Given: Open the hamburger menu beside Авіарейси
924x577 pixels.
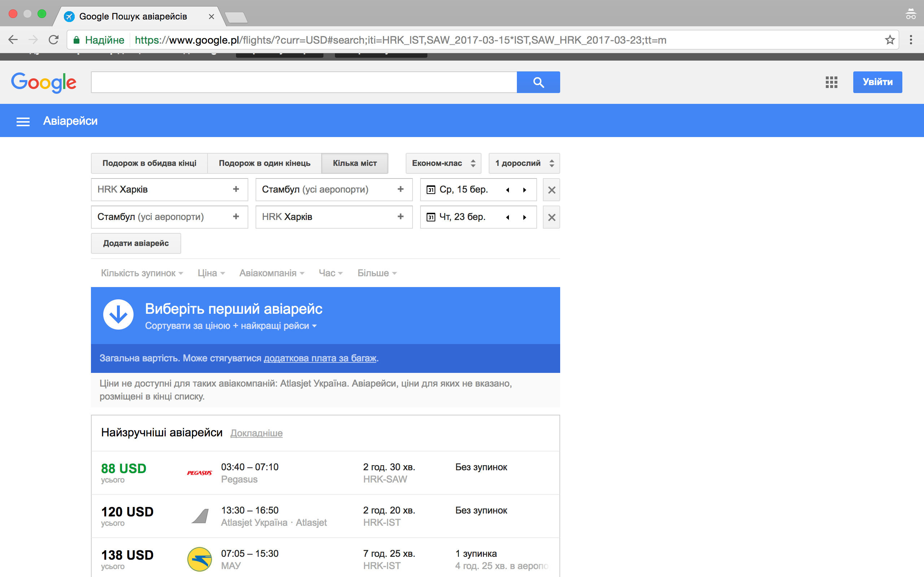Looking at the screenshot, I should pos(23,122).
